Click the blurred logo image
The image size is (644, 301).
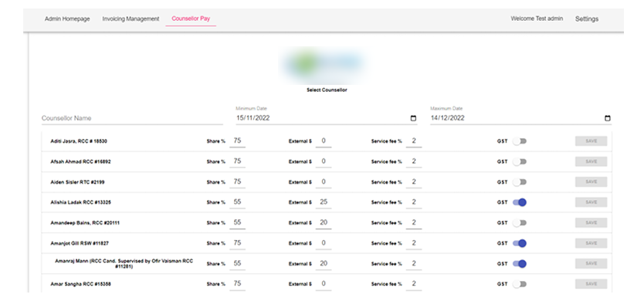click(x=323, y=65)
